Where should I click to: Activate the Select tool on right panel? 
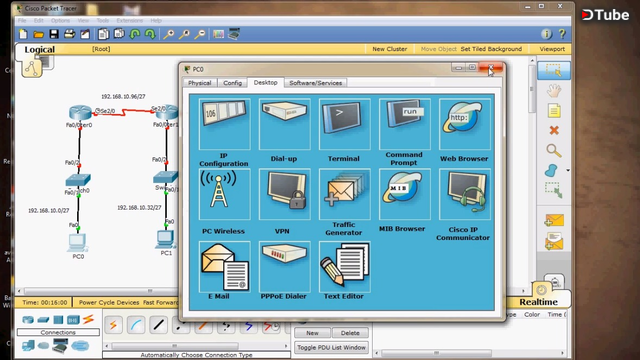tap(554, 71)
